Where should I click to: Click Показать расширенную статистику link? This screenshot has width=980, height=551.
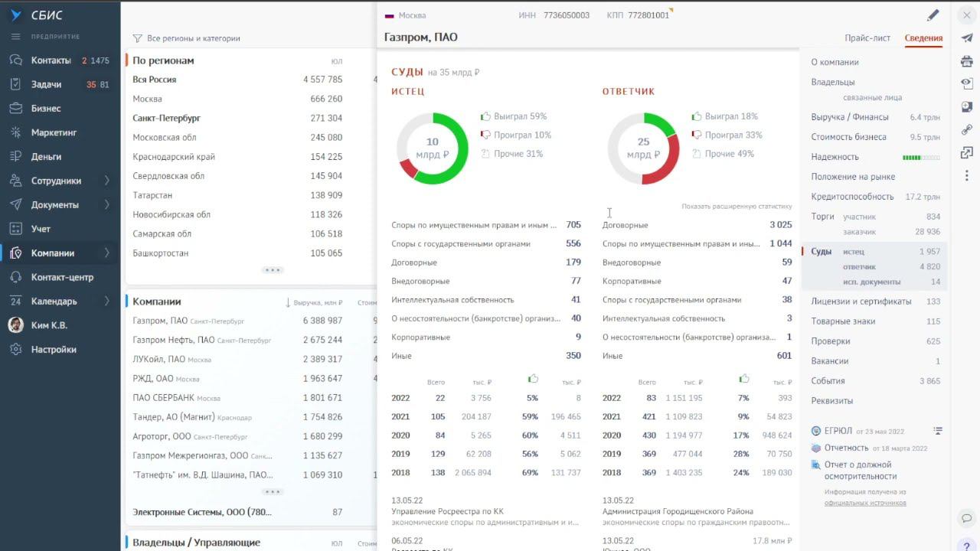coord(737,207)
